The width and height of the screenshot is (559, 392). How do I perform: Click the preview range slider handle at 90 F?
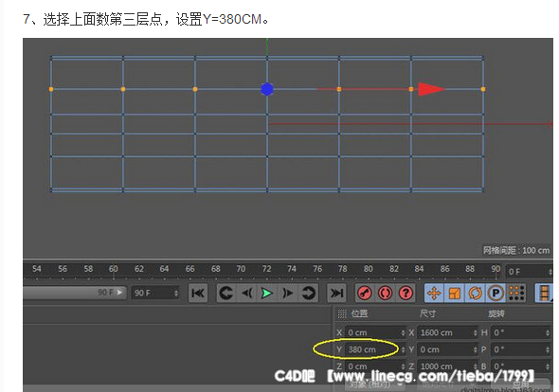(x=119, y=293)
